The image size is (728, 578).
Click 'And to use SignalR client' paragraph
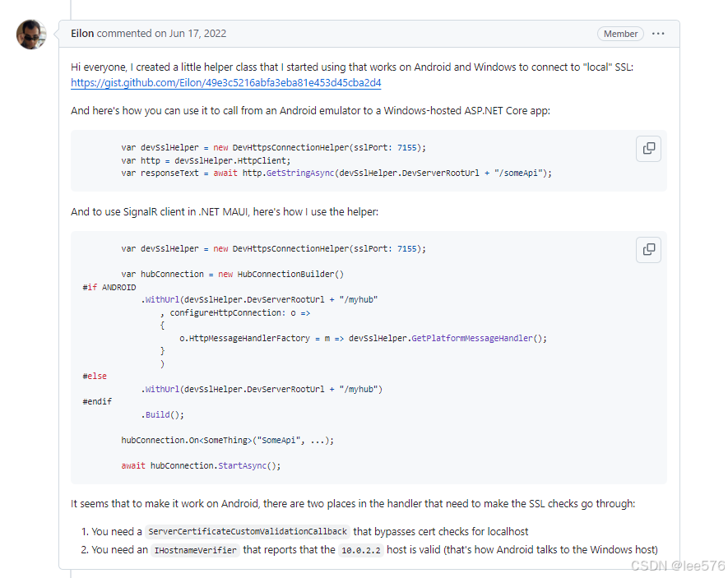pyautogui.click(x=225, y=212)
